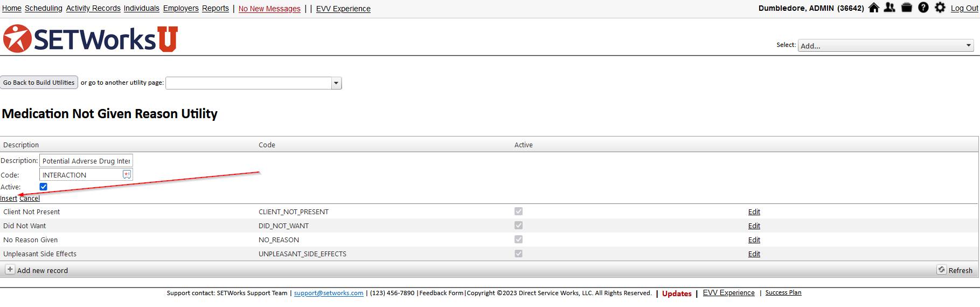Open the Reports menu item
The width and height of the screenshot is (980, 307).
[216, 8]
